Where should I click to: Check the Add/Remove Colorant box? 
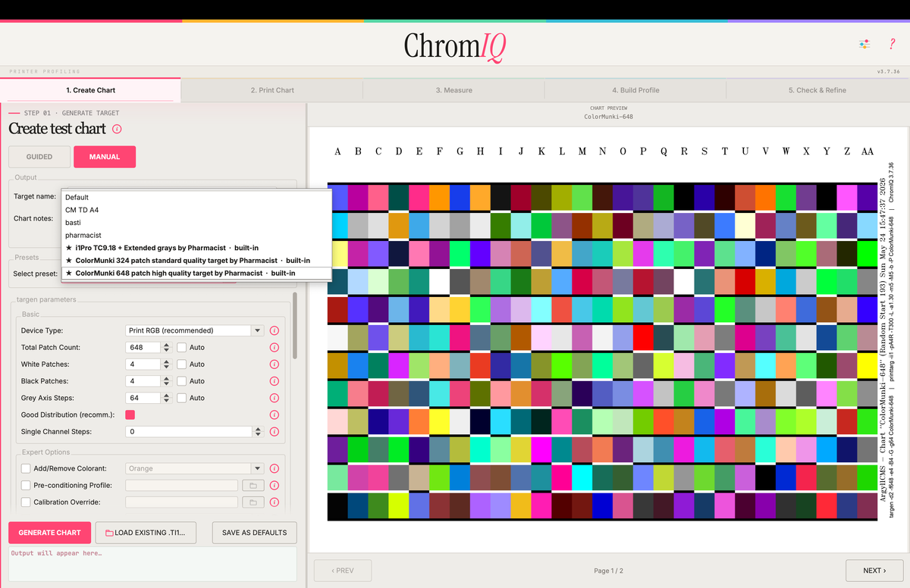[27, 468]
